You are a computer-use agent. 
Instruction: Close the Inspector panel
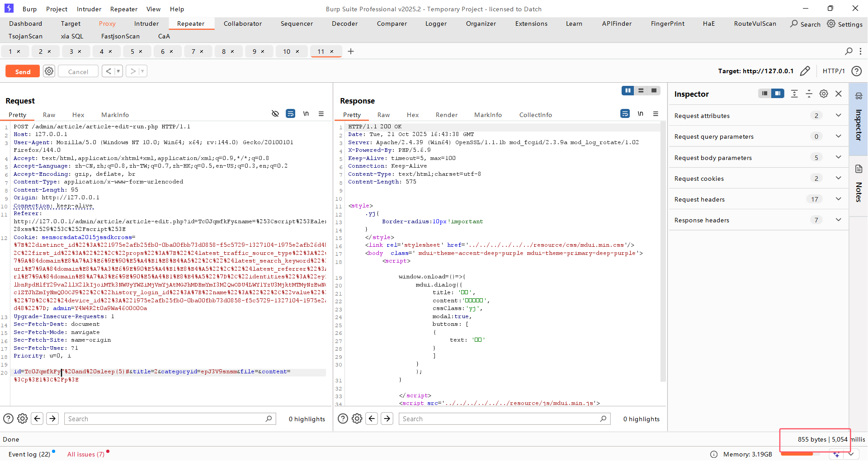pos(839,94)
